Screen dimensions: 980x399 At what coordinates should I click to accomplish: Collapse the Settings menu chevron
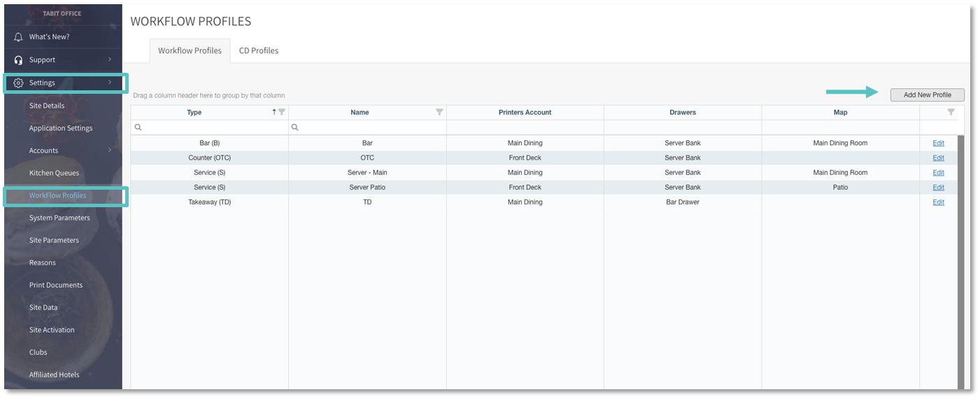(x=110, y=83)
